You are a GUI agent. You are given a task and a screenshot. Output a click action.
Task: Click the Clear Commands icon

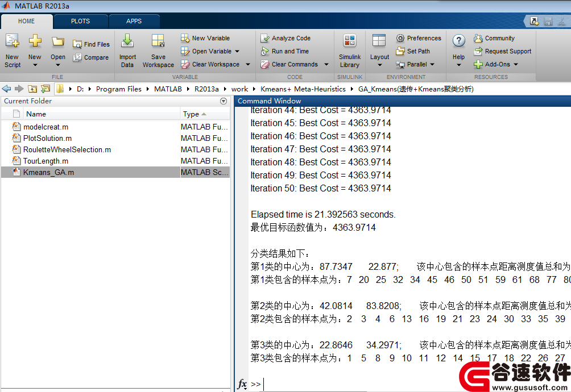pyautogui.click(x=265, y=64)
